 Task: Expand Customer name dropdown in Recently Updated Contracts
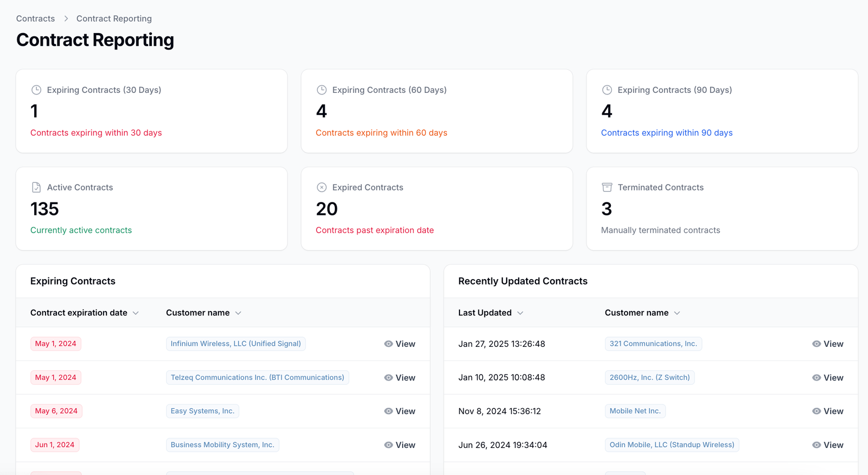point(677,313)
